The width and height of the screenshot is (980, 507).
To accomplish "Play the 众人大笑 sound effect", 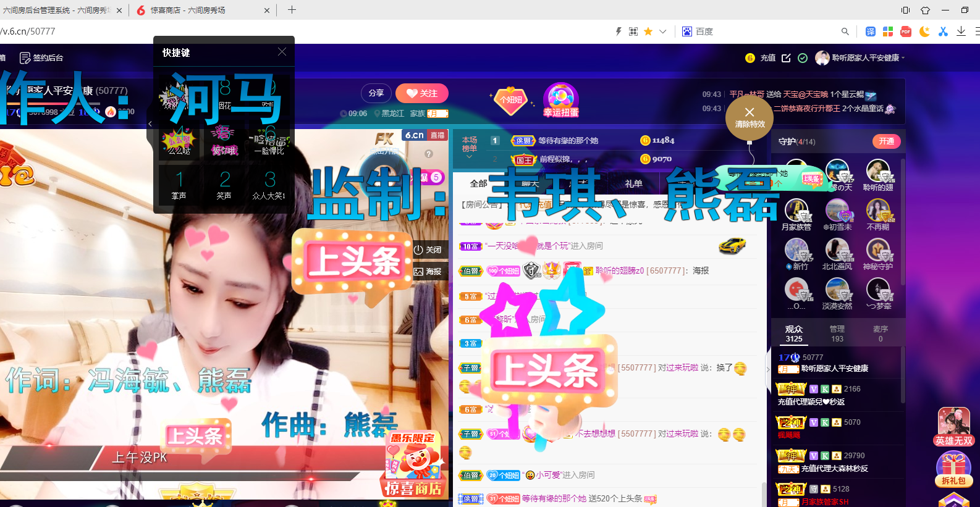I will point(269,185).
